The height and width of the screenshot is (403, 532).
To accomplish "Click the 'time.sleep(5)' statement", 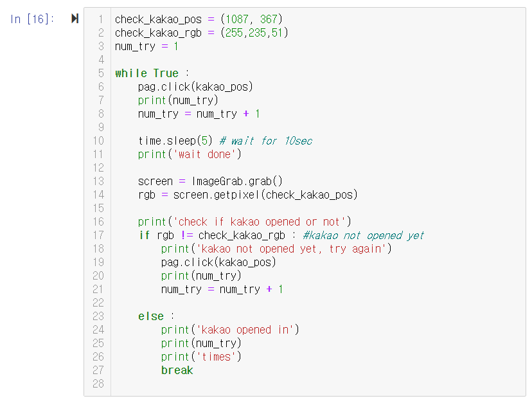I will 175,141.
